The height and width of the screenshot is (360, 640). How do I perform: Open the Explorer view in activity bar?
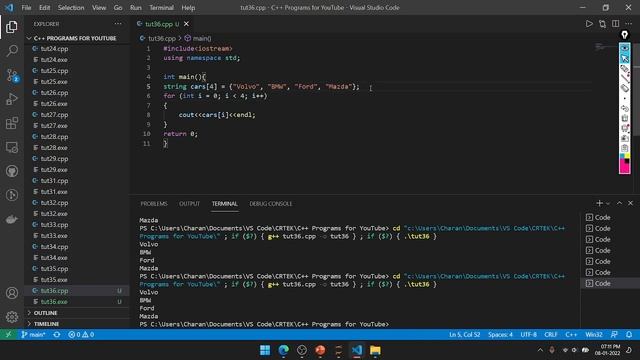12,27
